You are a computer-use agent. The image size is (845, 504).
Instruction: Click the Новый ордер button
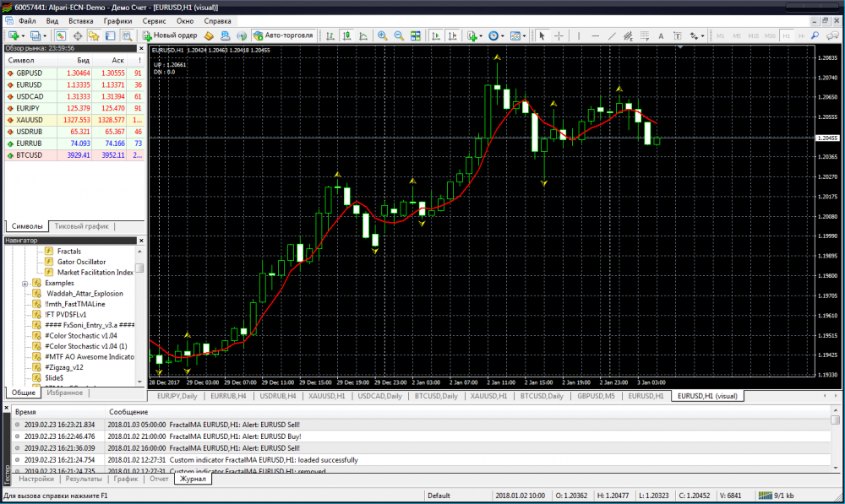[x=170, y=35]
